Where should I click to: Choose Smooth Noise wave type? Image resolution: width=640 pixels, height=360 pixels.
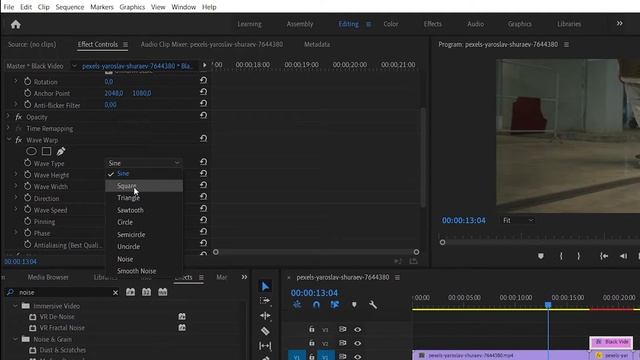pyautogui.click(x=144, y=271)
